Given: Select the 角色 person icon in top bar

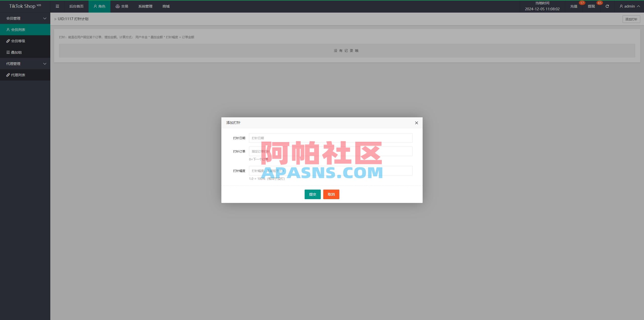Looking at the screenshot, I should point(95,6).
